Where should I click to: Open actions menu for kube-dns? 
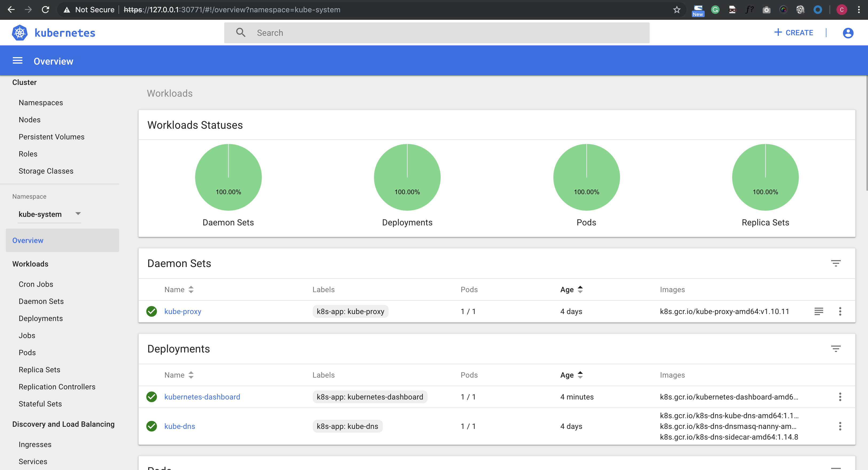[840, 426]
